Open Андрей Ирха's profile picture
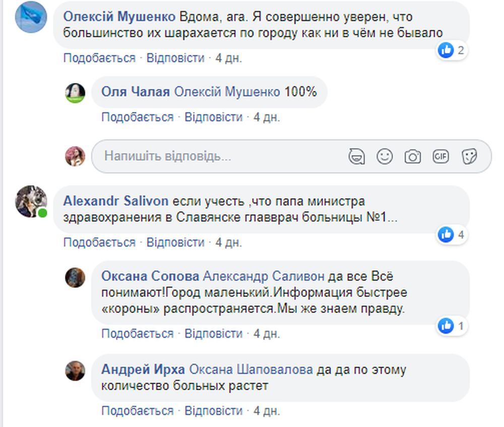The width and height of the screenshot is (504, 427). tap(75, 371)
